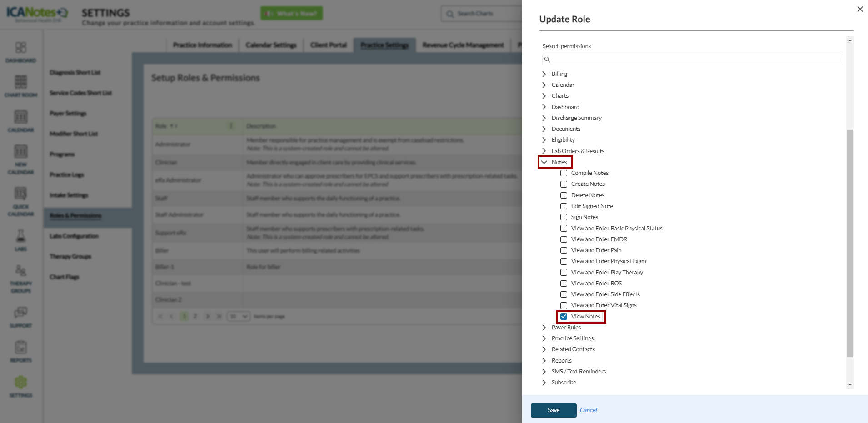Open the Support sidebar icon

pyautogui.click(x=21, y=313)
